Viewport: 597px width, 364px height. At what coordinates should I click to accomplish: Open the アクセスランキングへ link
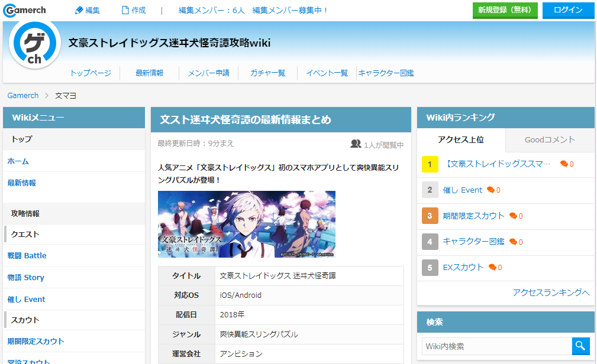(x=551, y=292)
